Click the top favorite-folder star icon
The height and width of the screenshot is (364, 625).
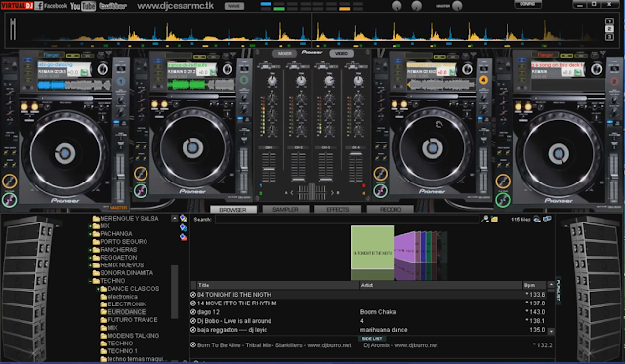coord(183,218)
